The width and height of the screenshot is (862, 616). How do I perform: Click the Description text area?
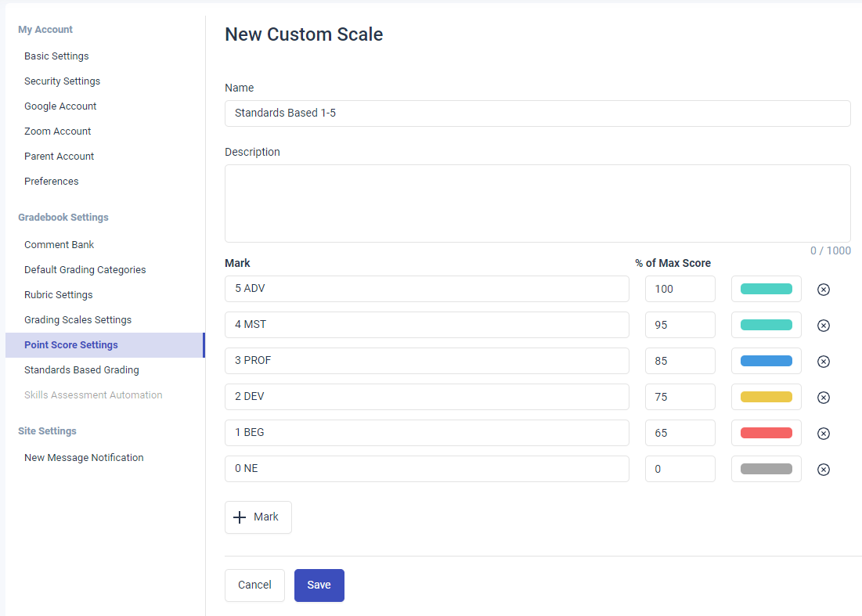point(537,204)
